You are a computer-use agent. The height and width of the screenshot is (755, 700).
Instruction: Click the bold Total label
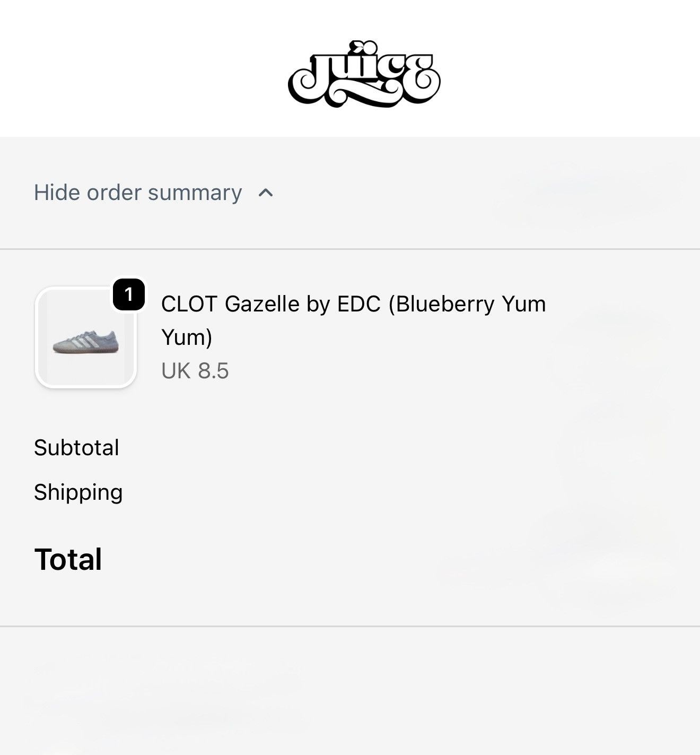pos(68,559)
